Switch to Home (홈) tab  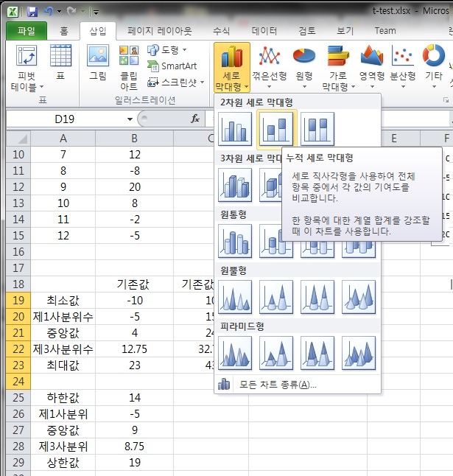pos(64,31)
